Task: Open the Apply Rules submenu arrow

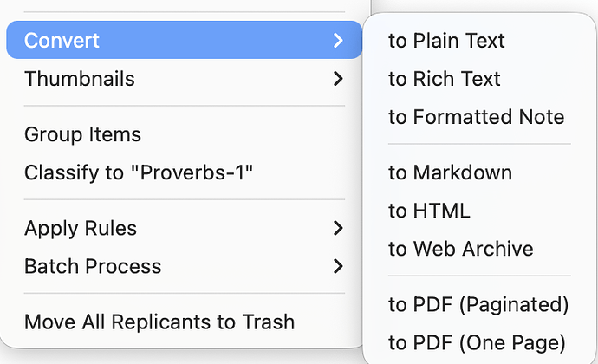Action: pos(338,229)
